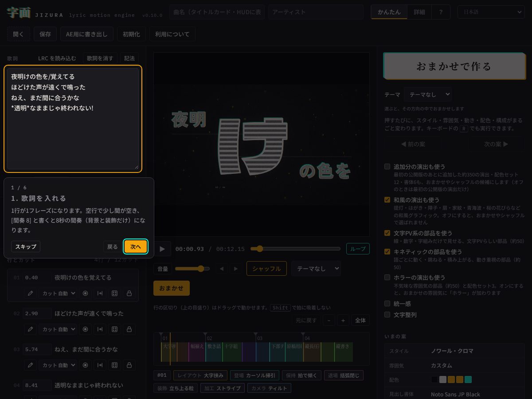Image resolution: width=532 pixels, height=399 pixels.
Task: Click 歌詞を消す button
Action: [x=100, y=59]
